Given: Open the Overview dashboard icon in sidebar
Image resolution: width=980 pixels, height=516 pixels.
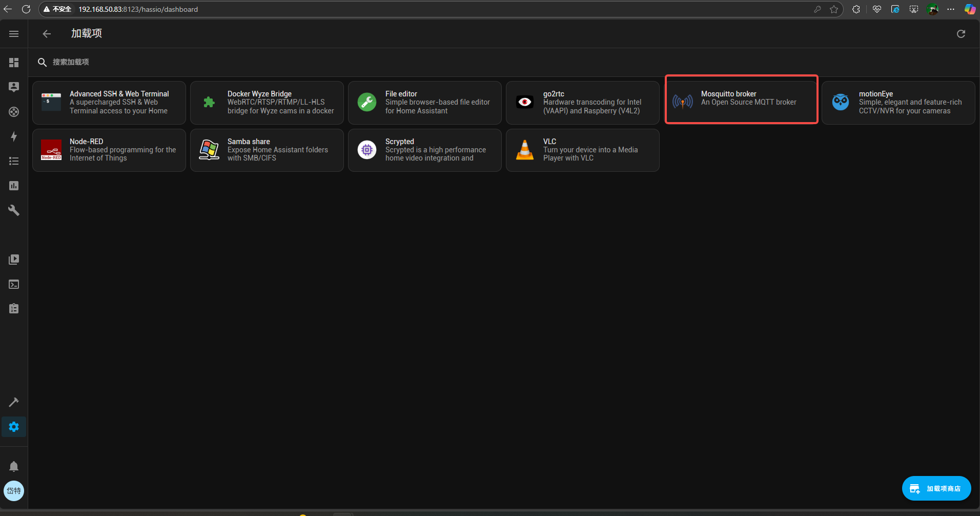Looking at the screenshot, I should pos(14,63).
